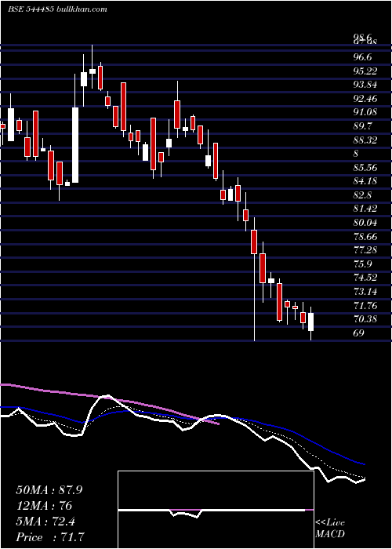392x549 pixels.
Task: Select the 70.38 price axis label
Action: 365,319
